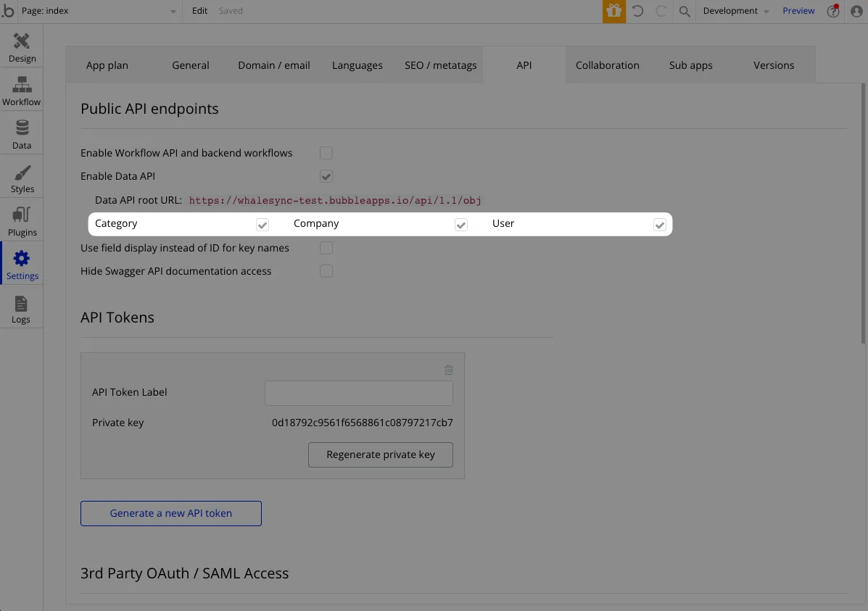Open the Edit menu
This screenshot has width=868, height=611.
click(x=199, y=11)
